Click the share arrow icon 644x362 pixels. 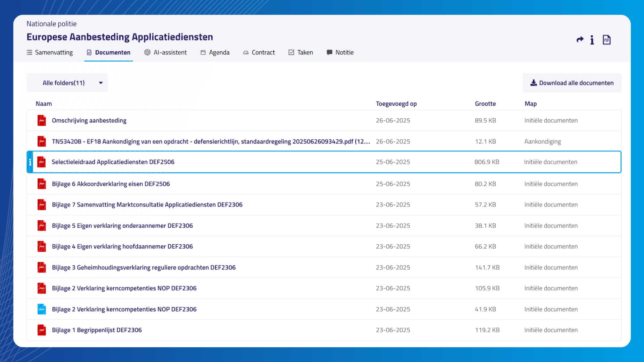pos(580,40)
